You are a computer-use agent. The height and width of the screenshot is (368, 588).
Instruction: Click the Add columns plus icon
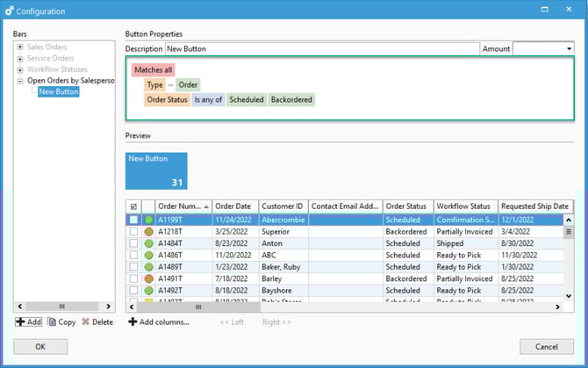pos(133,322)
